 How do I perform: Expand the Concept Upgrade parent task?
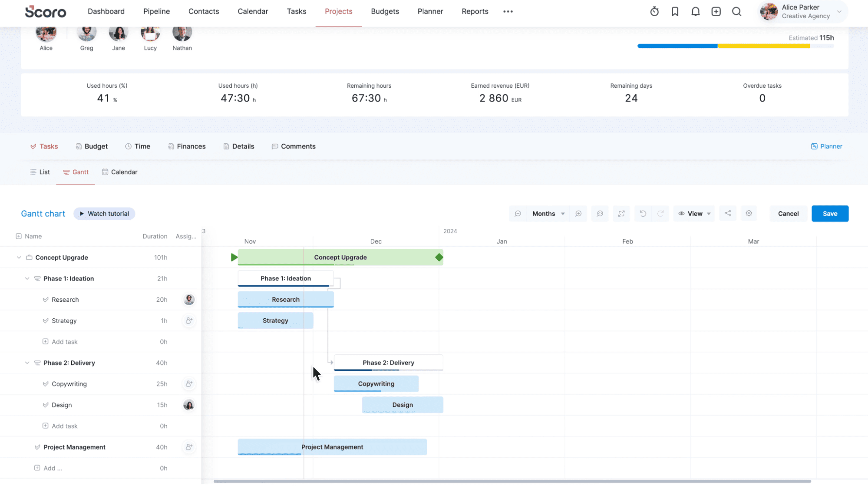click(x=19, y=257)
